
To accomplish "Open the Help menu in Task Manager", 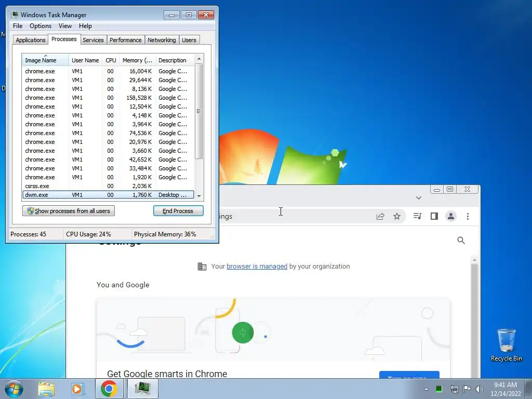I will [x=85, y=26].
